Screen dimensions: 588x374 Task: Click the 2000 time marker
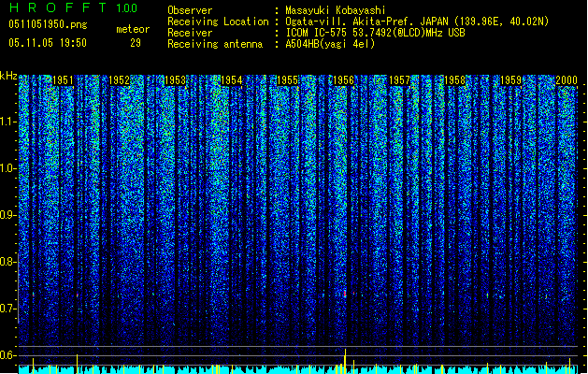coord(566,80)
